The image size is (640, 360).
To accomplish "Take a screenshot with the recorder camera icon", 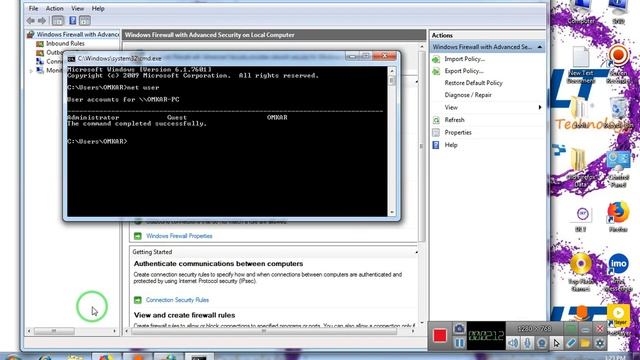I will [459, 329].
